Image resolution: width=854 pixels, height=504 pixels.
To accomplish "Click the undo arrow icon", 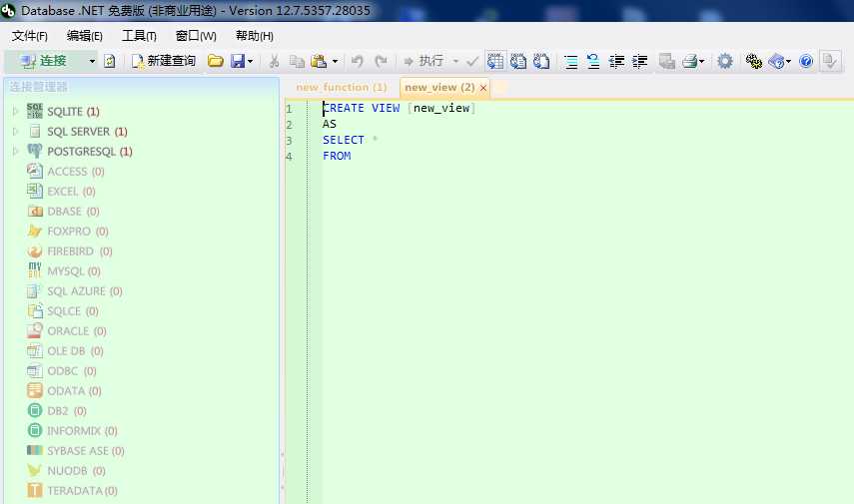I will pos(358,61).
